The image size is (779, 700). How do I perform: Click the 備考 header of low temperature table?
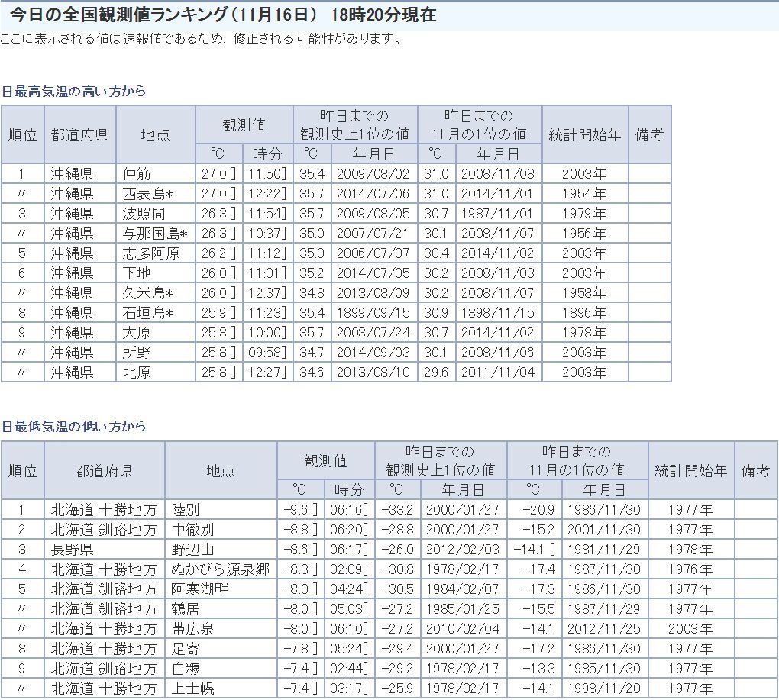(755, 471)
